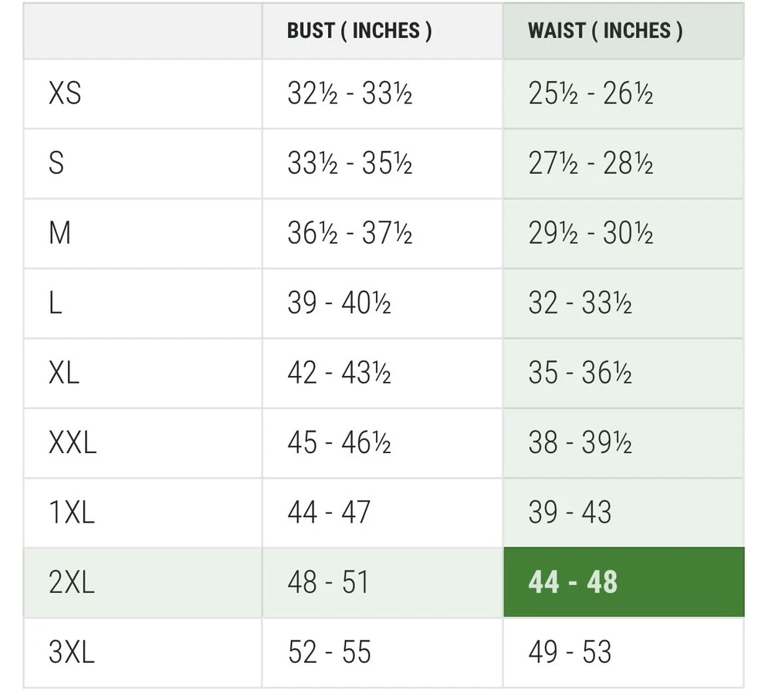Select the 1XL size row label
Image resolution: width=772 pixels, height=700 pixels.
tap(72, 512)
